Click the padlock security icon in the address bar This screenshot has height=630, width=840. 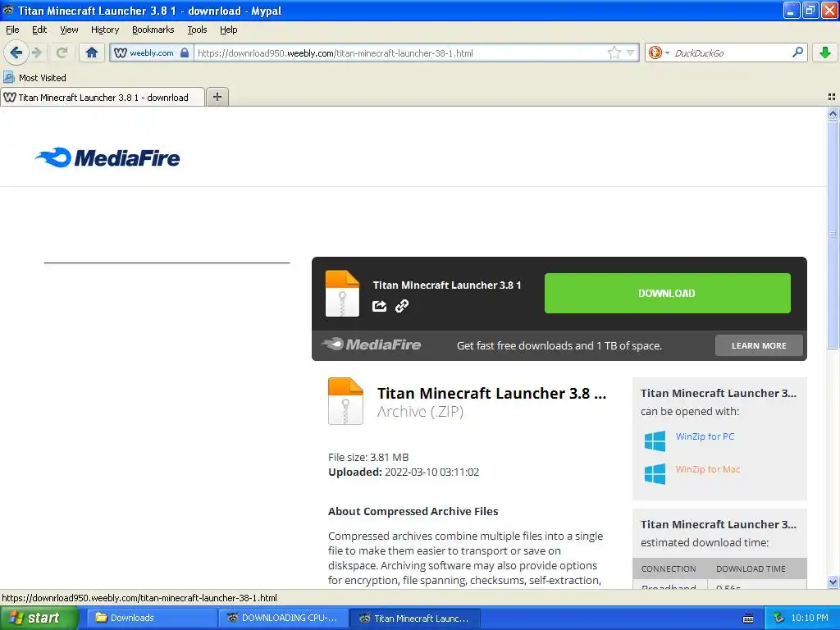[185, 52]
